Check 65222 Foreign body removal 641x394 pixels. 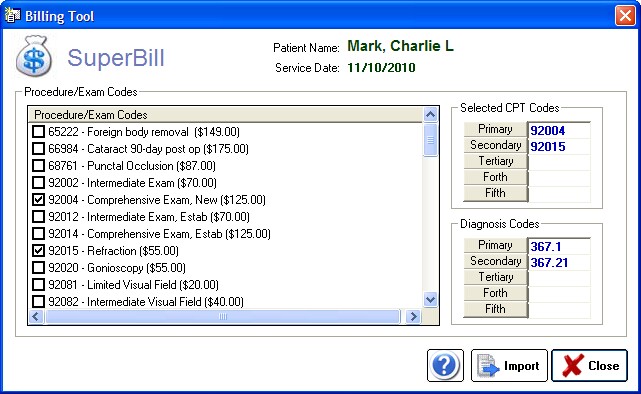point(38,132)
